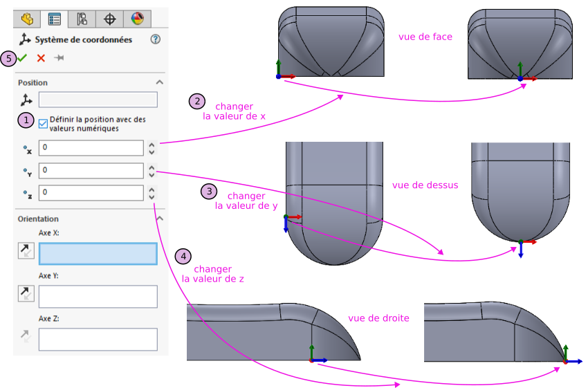Open the FeatureManager design tree tab
The height and width of the screenshot is (388, 588).
click(27, 19)
